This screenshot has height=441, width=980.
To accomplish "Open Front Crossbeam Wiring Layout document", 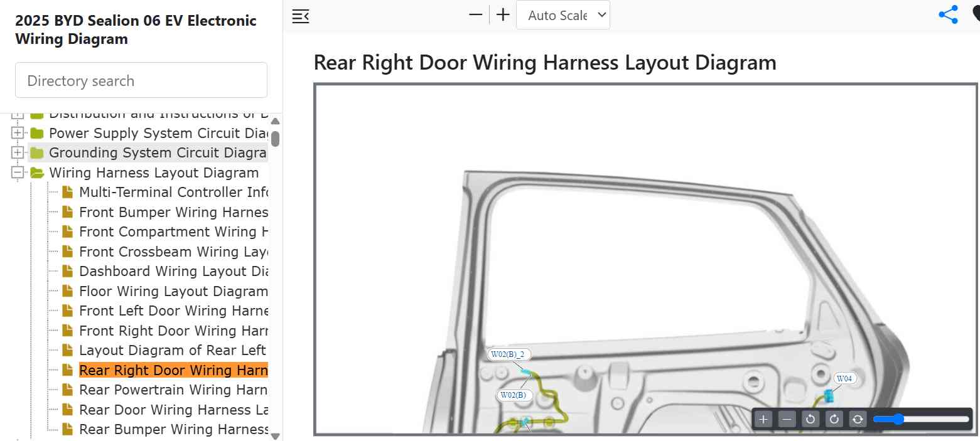I will pos(174,252).
